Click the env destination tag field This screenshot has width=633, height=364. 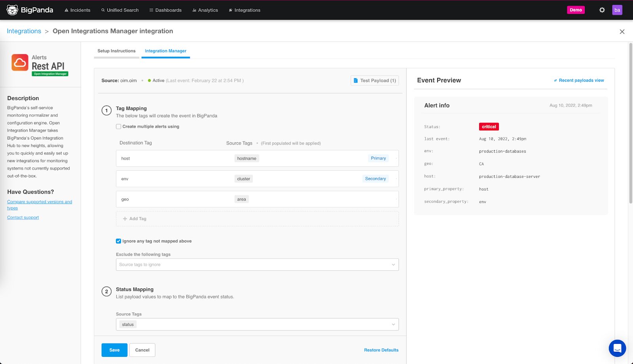tap(125, 179)
